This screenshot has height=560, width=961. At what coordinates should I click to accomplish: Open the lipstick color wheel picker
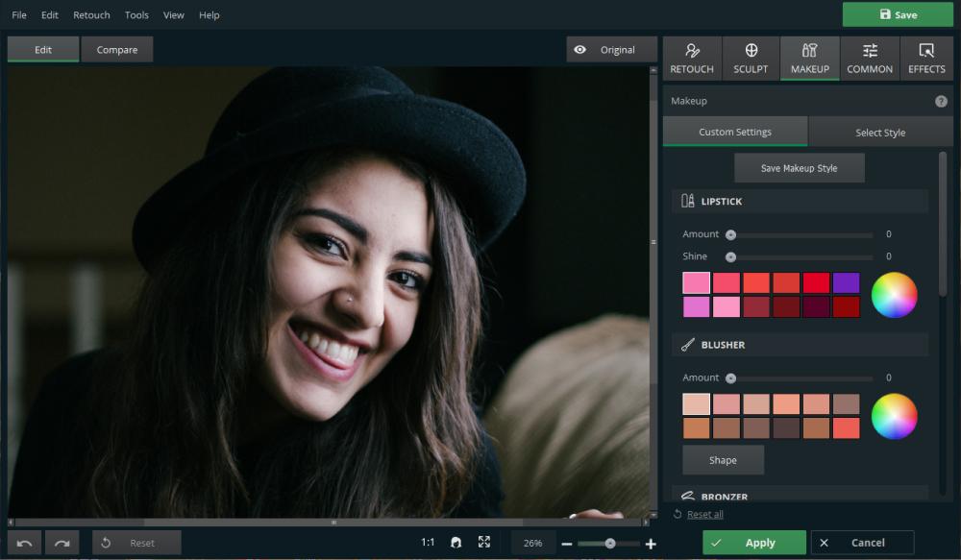(x=894, y=295)
